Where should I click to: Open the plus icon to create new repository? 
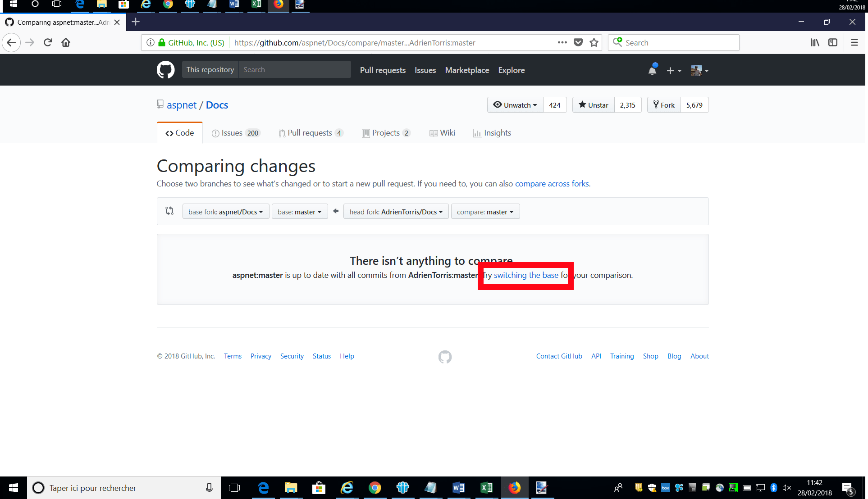tap(671, 70)
